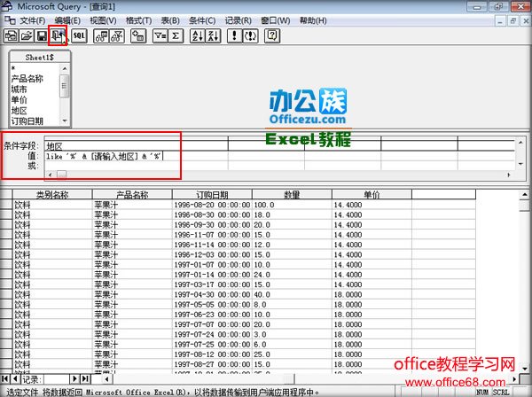Select 订购日期 field in Sheet1$ list
The height and width of the screenshot is (397, 532).
[27, 121]
